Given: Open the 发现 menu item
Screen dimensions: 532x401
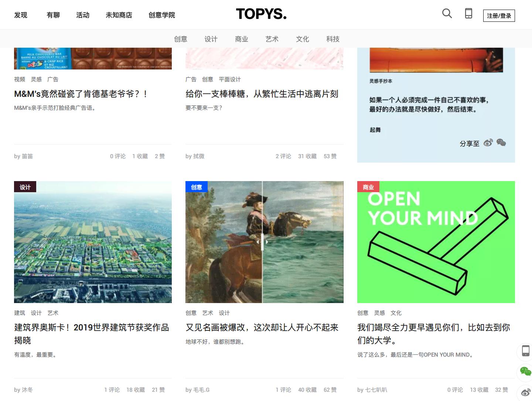Looking at the screenshot, I should (21, 15).
